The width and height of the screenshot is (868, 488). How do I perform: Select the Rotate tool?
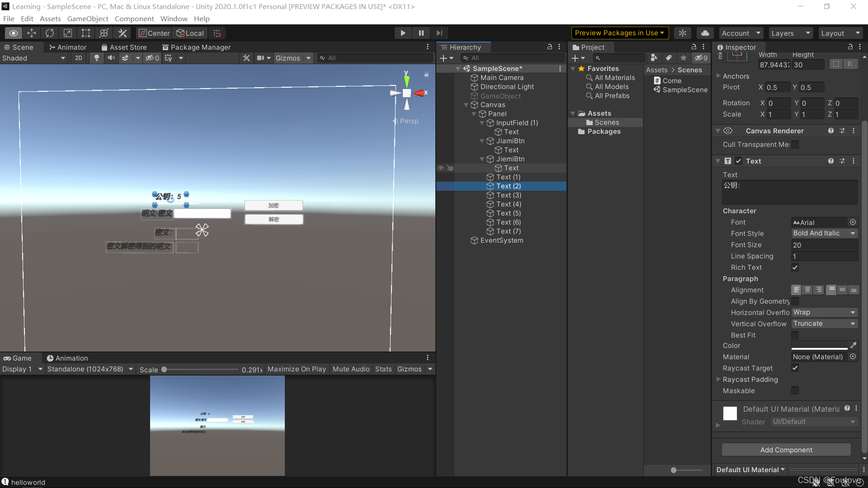(50, 33)
